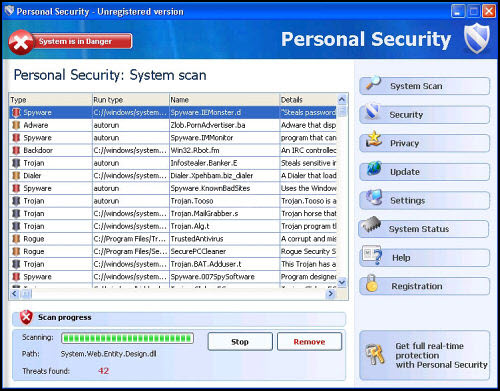Click the horizontal scroll right arrow
Screen dimensions: 500x391
click(331, 294)
